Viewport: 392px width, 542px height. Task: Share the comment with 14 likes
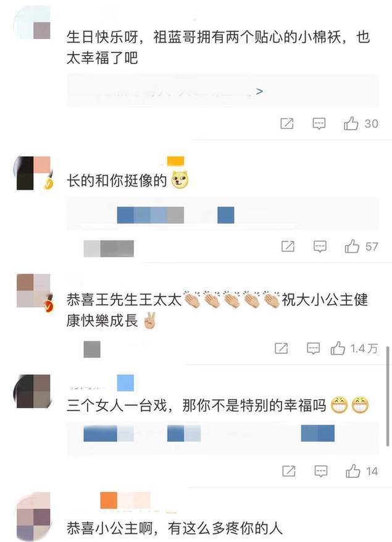coord(289,471)
